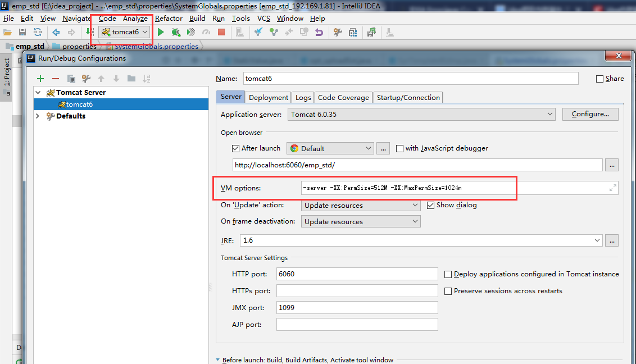Enable the with JavaScript debugger checkbox
The height and width of the screenshot is (364, 636).
[x=399, y=148]
